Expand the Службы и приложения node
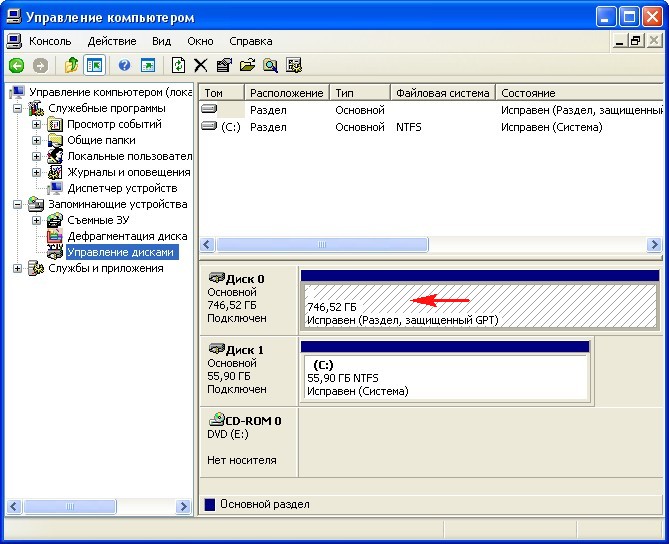669x544 pixels. point(17,268)
